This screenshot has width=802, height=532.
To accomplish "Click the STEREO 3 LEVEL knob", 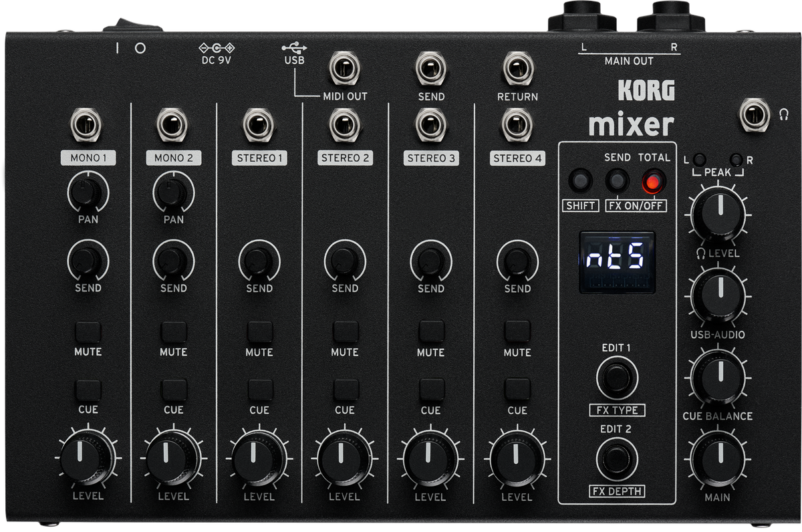I will click(x=431, y=459).
